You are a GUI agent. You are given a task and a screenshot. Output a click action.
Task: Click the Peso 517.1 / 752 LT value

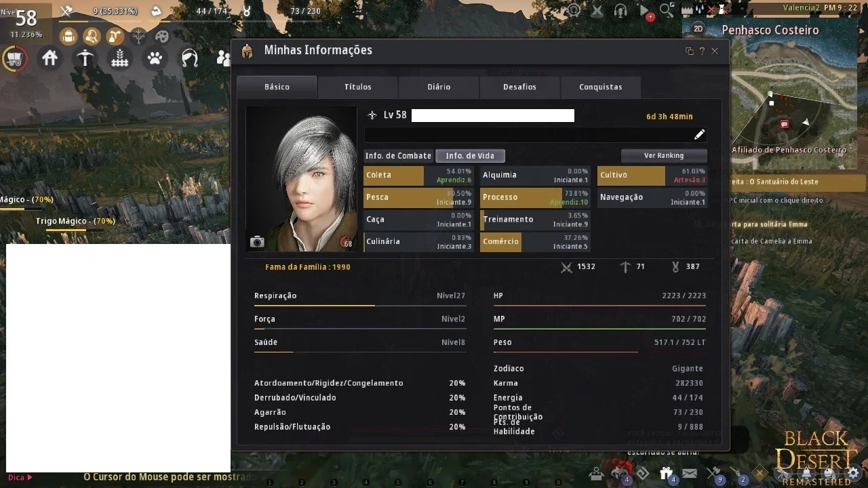(679, 343)
